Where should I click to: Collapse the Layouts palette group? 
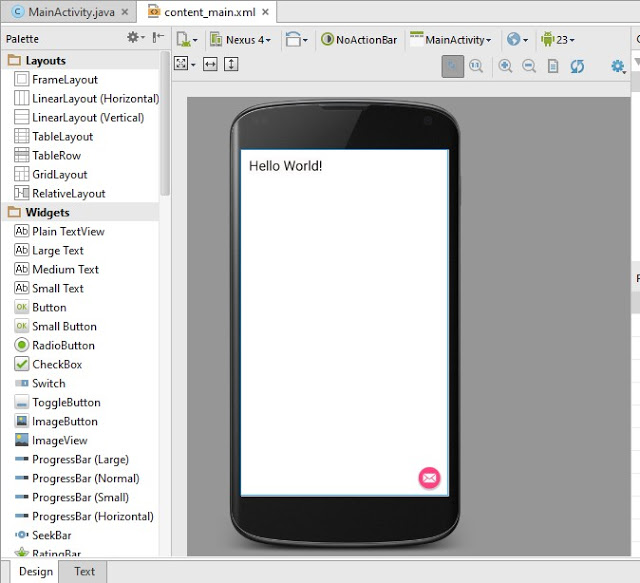click(x=81, y=60)
